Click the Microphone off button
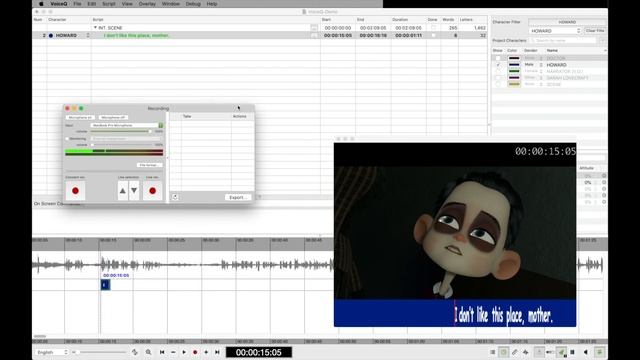The width and height of the screenshot is (640, 360). tap(113, 117)
